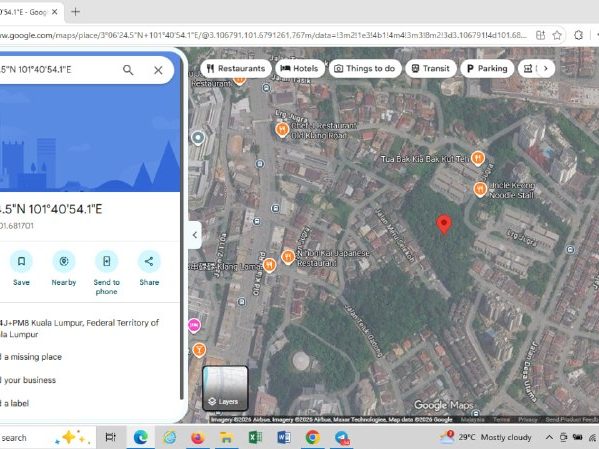Open Google Chrome from the taskbar
Screen dimensions: 599x449
pyautogui.click(x=312, y=437)
